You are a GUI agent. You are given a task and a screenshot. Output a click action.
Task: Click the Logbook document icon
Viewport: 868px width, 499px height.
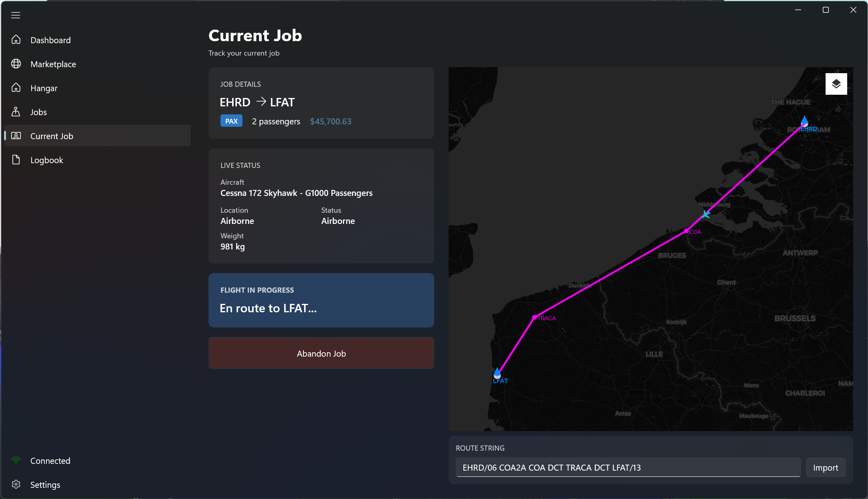[x=16, y=160]
